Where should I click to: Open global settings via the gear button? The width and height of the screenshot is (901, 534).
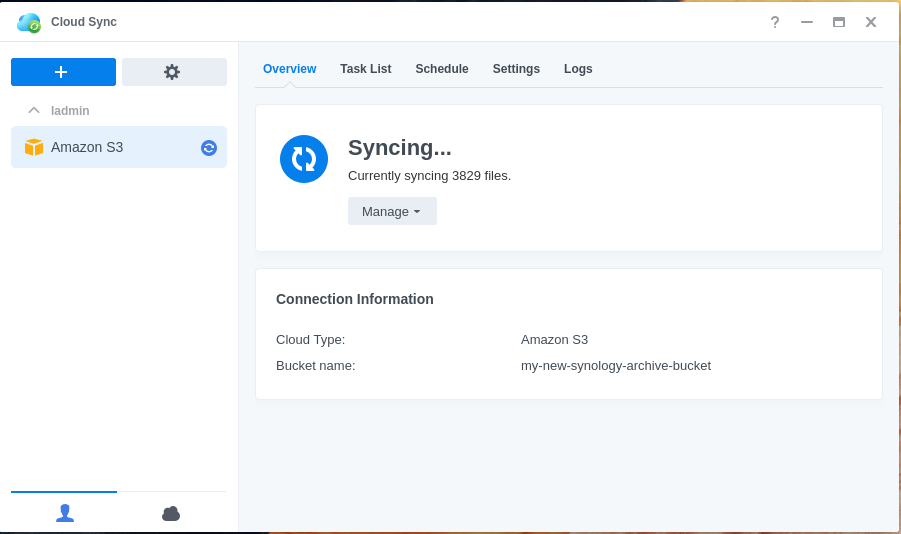tap(174, 72)
